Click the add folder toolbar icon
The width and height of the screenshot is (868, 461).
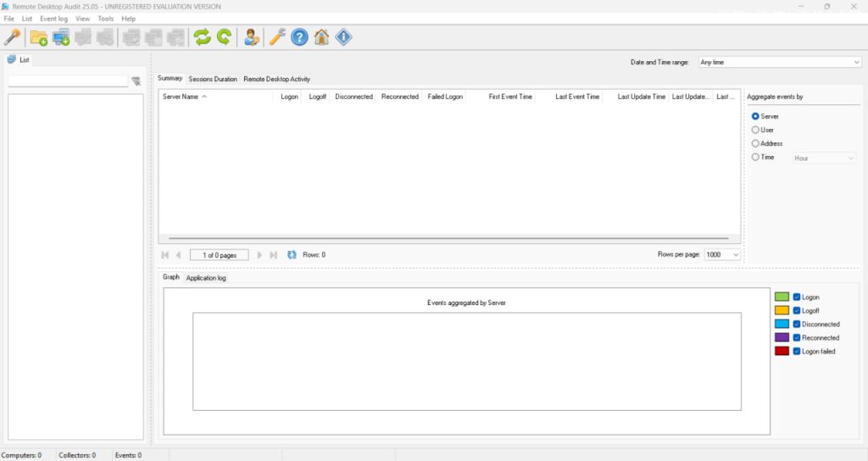(39, 37)
